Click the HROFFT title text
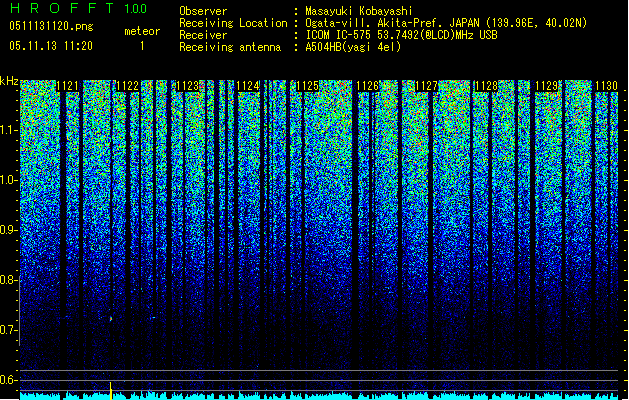Viewport: 629px width, 400px height. [x=62, y=8]
